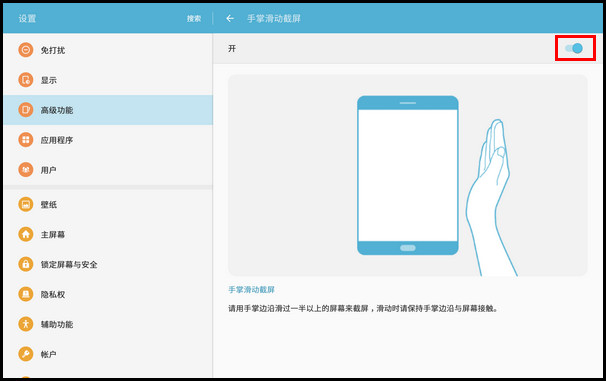
Task: Open the 隐私权 settings entry
Action: (x=108, y=294)
